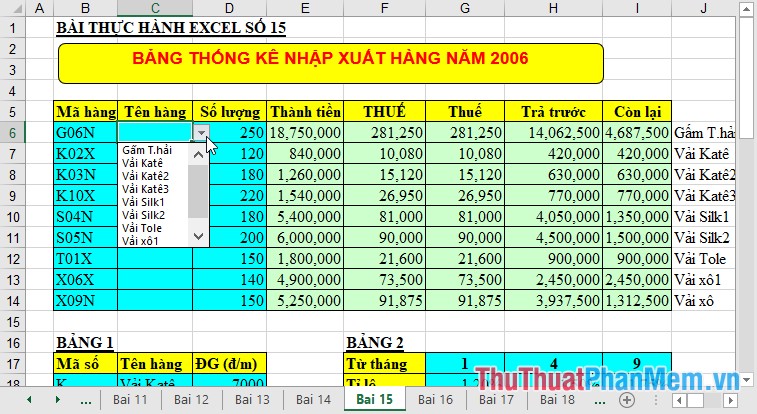Click the dropdown list's scrollbar thumb

[198, 192]
